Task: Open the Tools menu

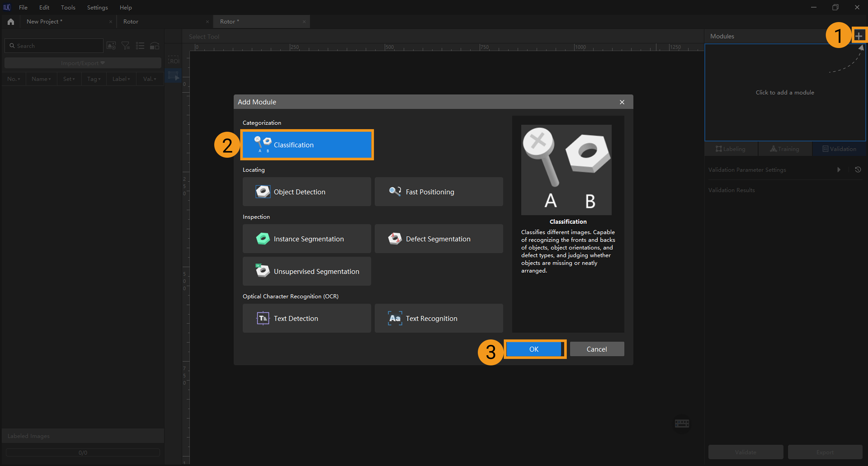Action: pos(68,7)
